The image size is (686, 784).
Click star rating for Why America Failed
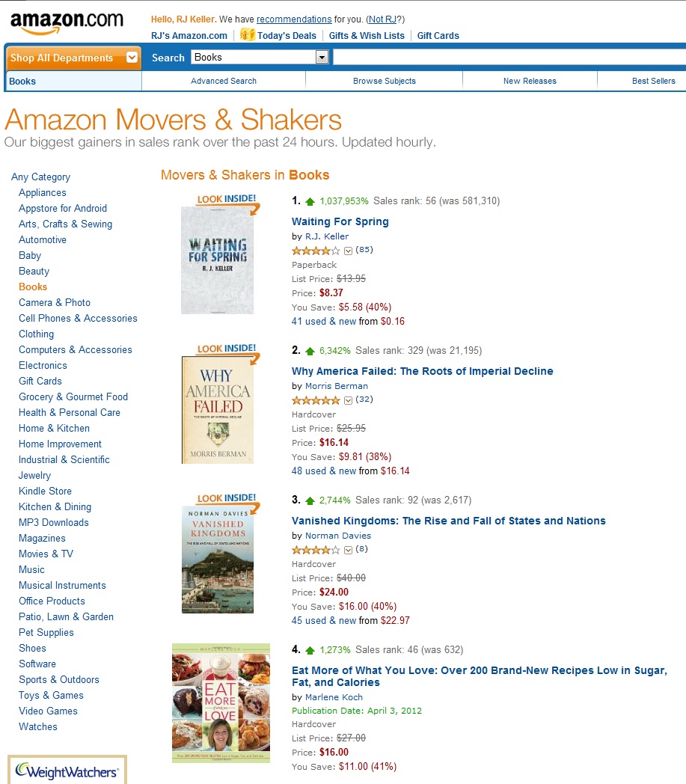pos(316,399)
